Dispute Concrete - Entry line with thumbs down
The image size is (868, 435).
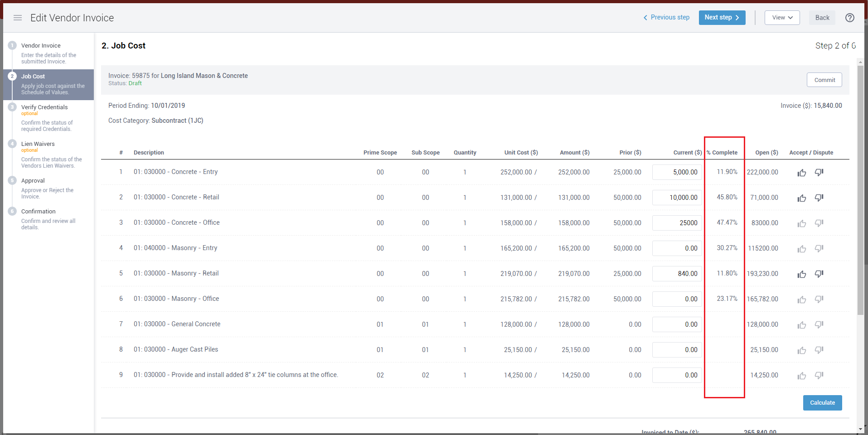coord(819,173)
